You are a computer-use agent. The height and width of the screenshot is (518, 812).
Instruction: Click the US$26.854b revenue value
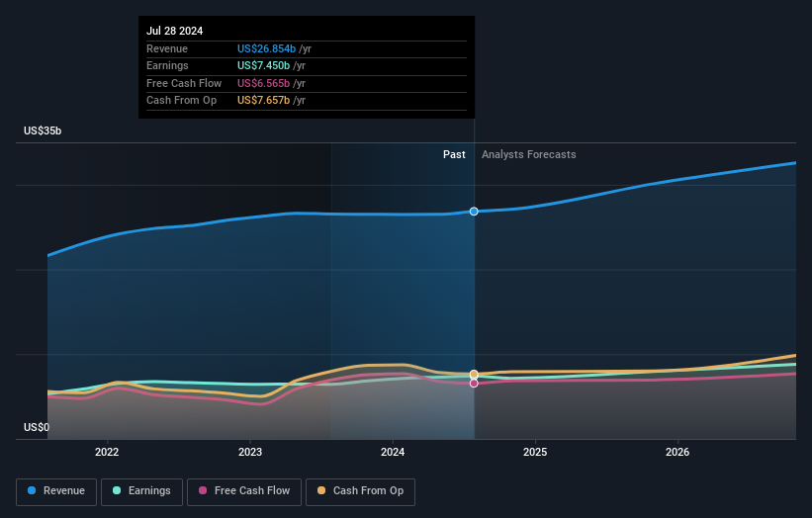coord(266,48)
